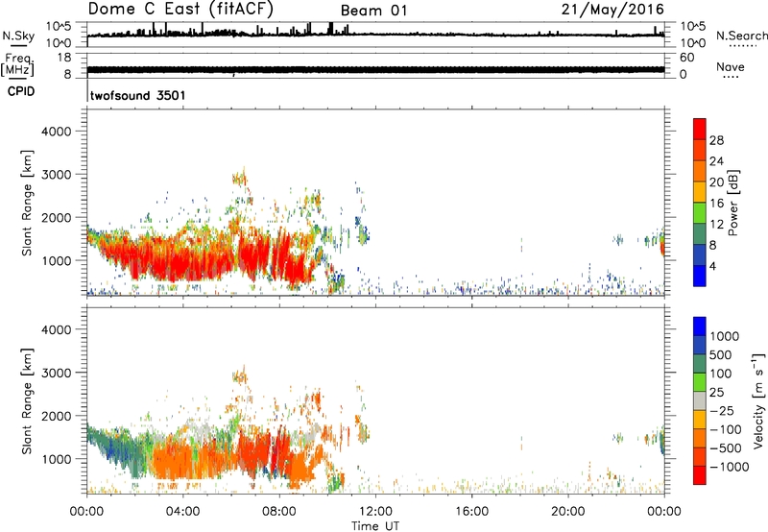Select the "500" value on the velocity colorbar
The height and width of the screenshot is (532, 768).
pyautogui.click(x=722, y=355)
